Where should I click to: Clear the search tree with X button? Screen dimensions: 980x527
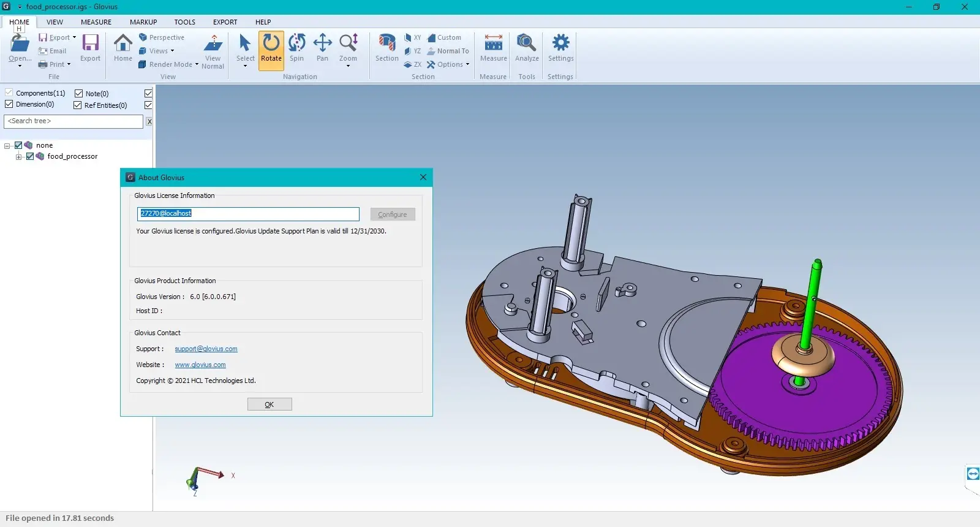click(149, 121)
